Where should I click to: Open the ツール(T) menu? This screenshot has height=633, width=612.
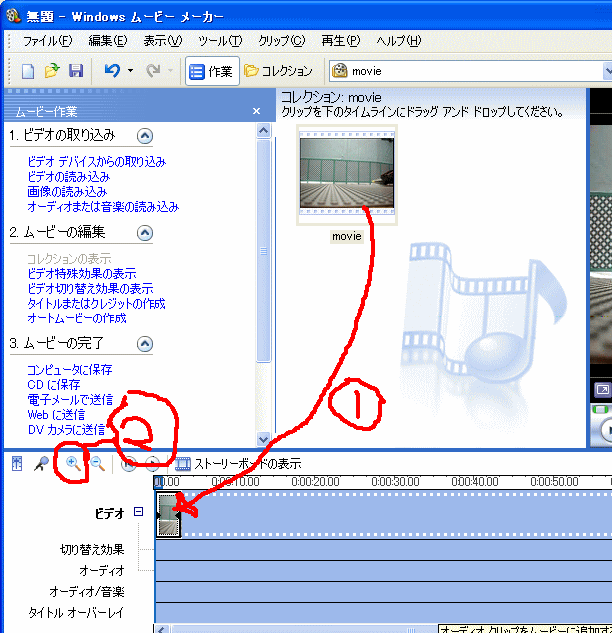pyautogui.click(x=220, y=41)
